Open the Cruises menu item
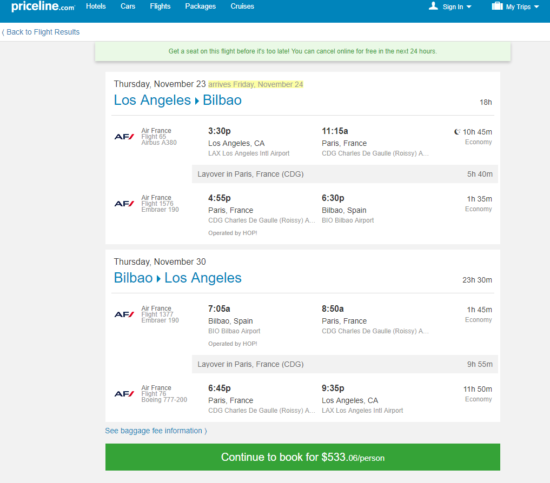 242,6
